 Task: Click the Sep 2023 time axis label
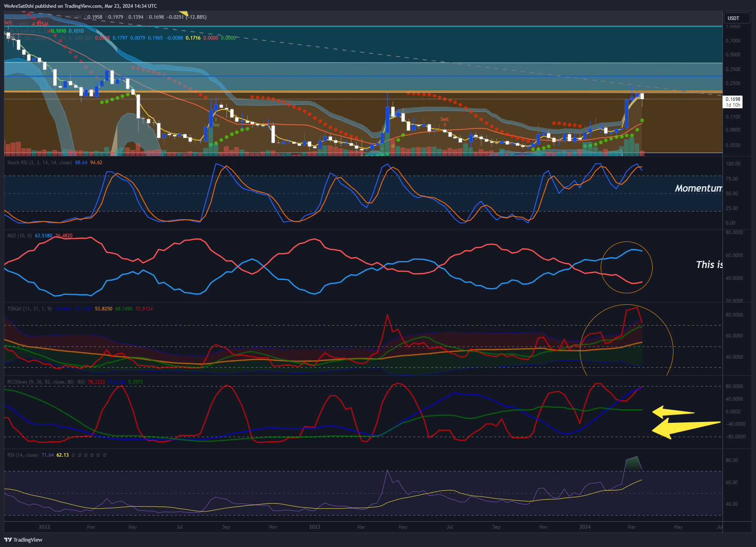pos(497,527)
